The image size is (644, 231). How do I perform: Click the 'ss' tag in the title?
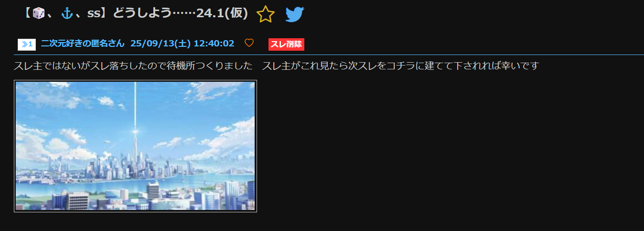point(93,14)
